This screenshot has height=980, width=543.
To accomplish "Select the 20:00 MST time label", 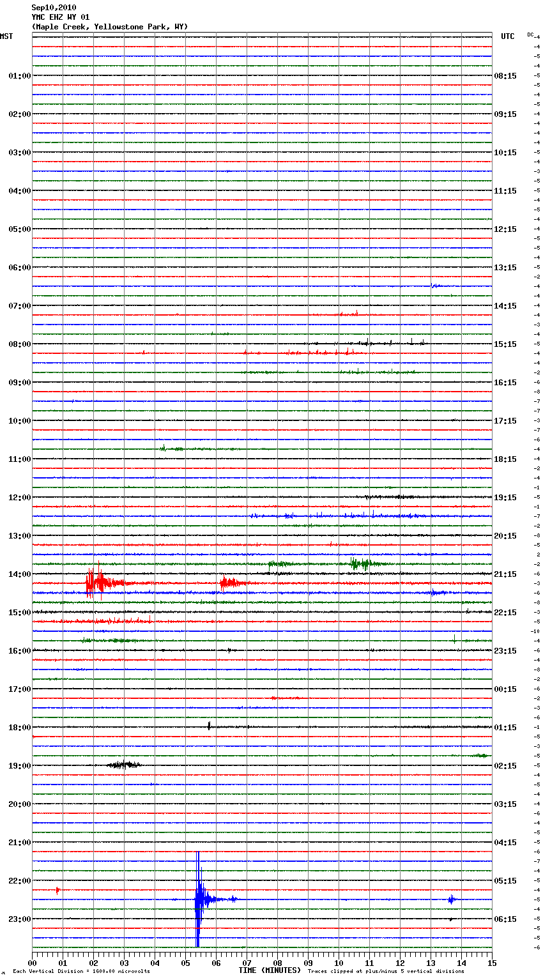I will pos(20,804).
